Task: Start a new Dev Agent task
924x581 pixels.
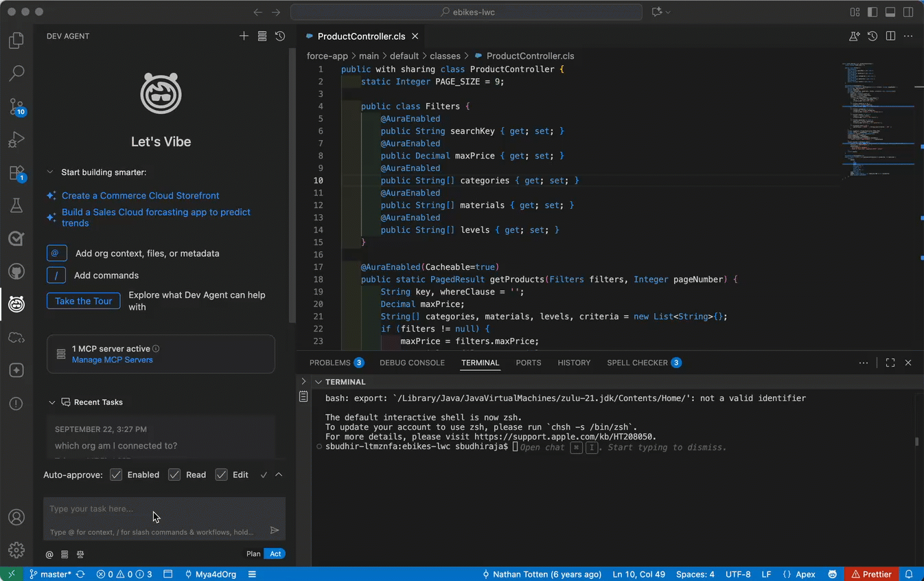Action: coord(244,36)
